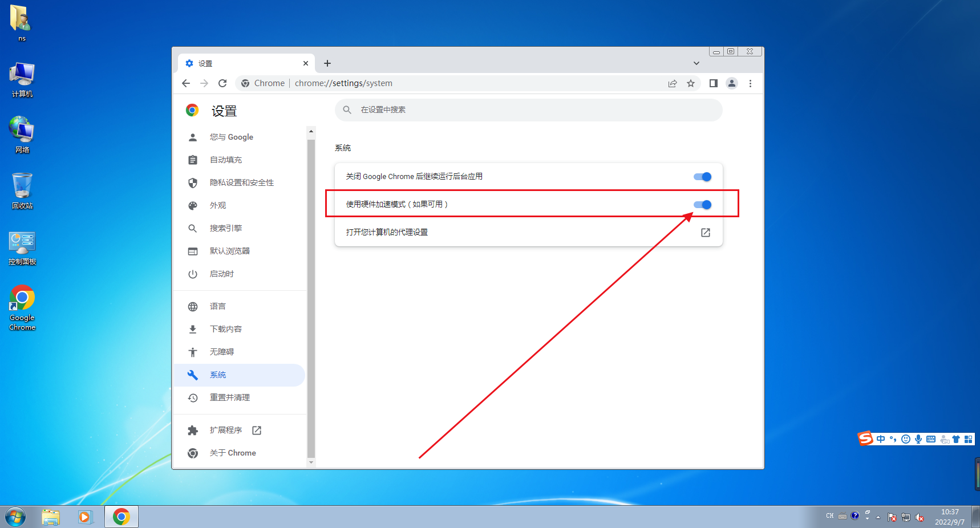This screenshot has width=980, height=528.
Task: Select 系统 in the sidebar
Action: coord(240,375)
